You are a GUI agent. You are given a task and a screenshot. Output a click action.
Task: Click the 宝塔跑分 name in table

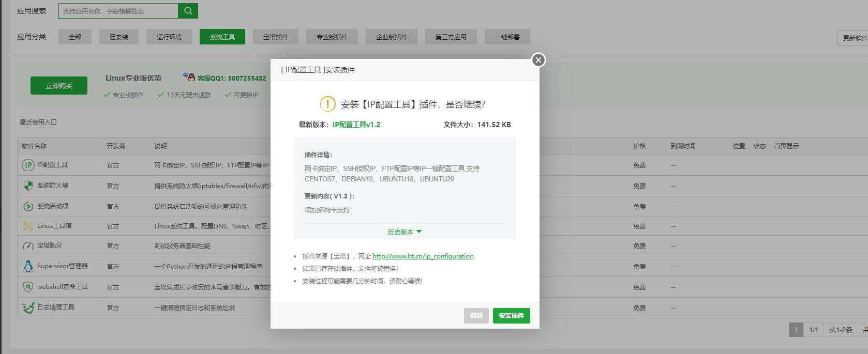50,245
